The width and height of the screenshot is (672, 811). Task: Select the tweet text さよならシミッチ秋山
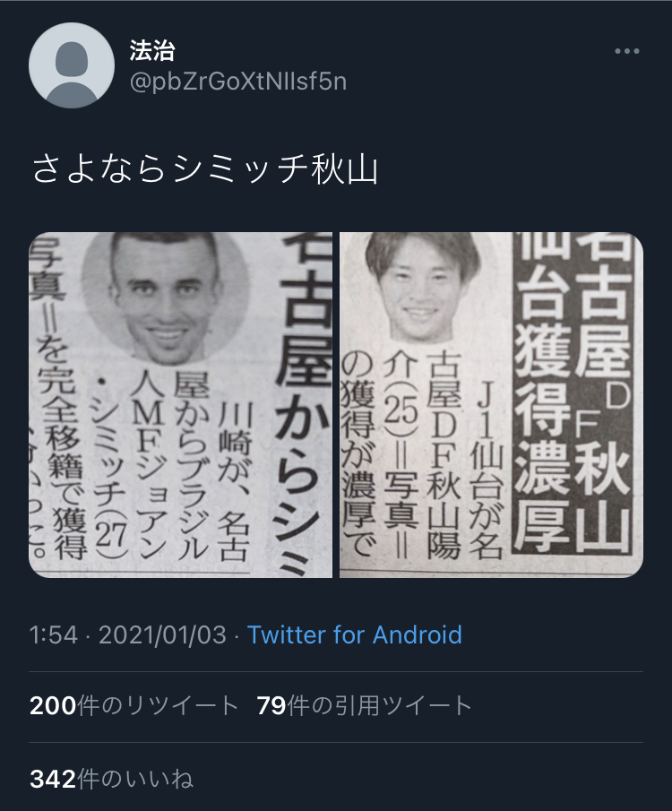tap(205, 169)
